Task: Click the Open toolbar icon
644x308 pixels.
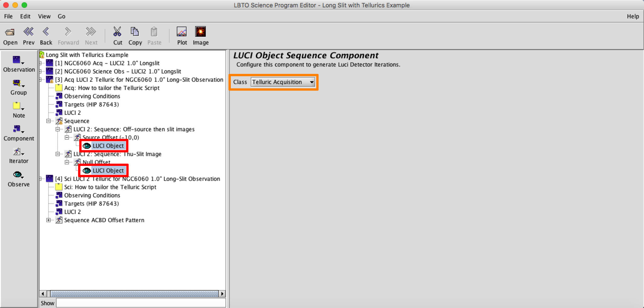Action: pos(10,32)
